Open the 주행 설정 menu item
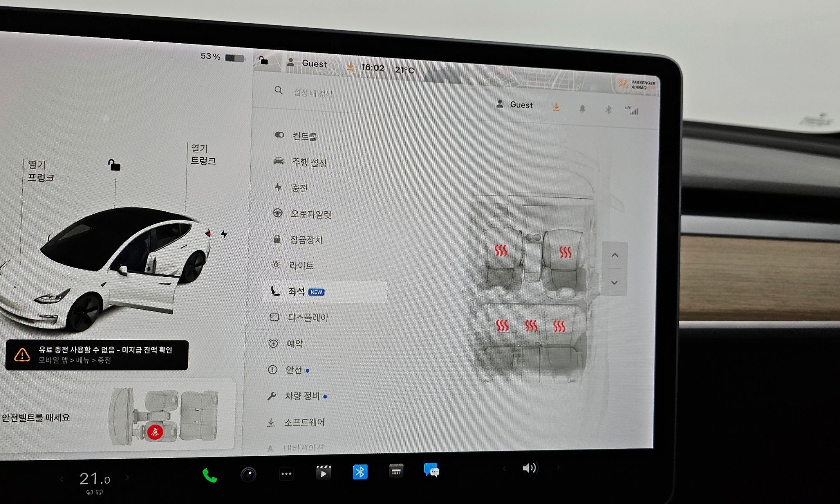 tap(300, 162)
